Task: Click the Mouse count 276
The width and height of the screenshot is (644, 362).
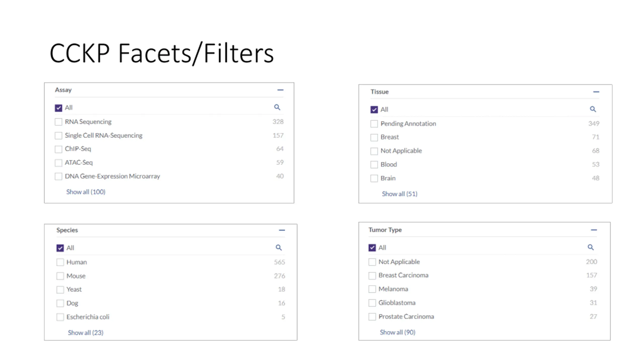Action: [x=279, y=276]
